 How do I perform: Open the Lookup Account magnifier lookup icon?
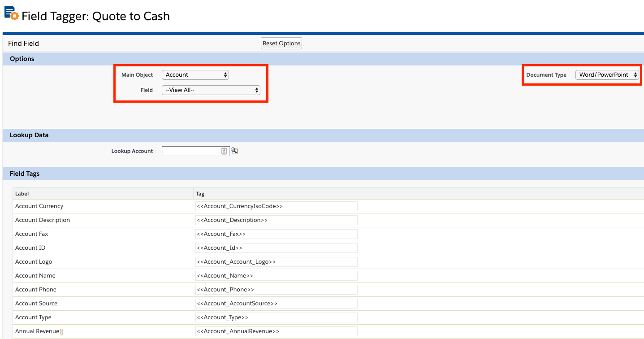click(234, 151)
